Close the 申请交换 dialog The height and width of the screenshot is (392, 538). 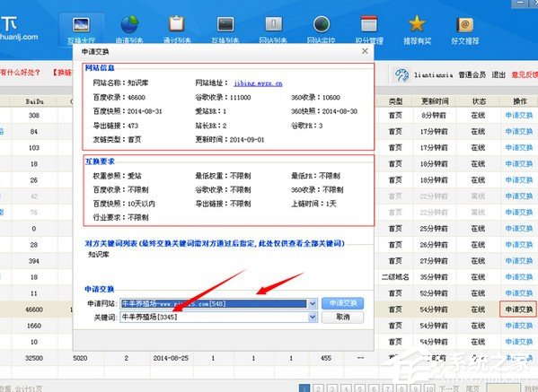tap(365, 51)
